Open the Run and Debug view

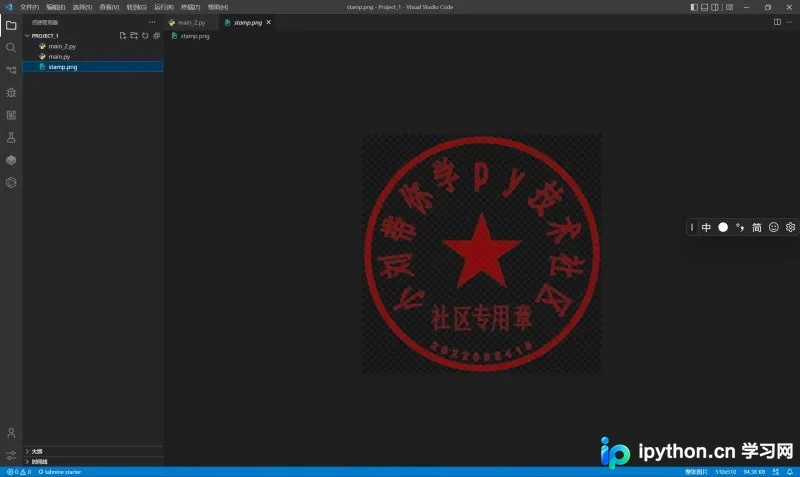[x=11, y=92]
